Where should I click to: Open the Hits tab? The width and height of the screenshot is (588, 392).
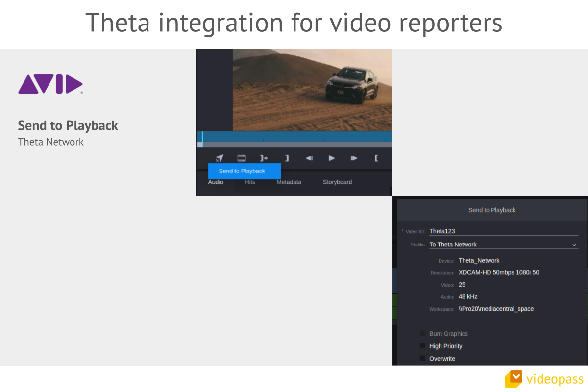click(250, 182)
